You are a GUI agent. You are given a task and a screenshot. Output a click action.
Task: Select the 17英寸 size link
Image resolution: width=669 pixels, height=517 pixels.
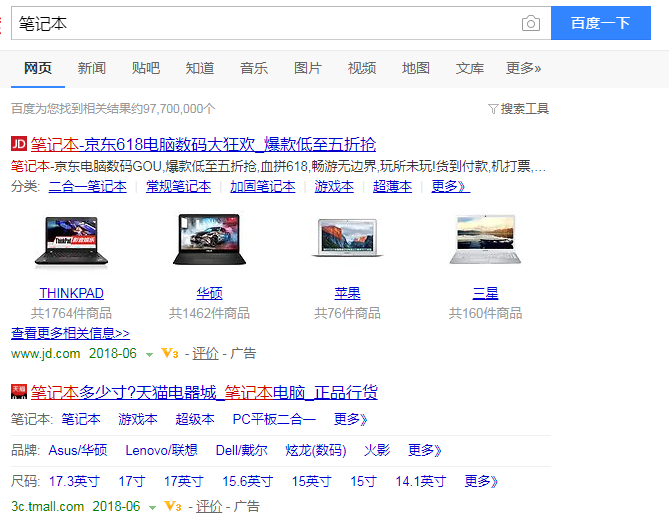(183, 482)
